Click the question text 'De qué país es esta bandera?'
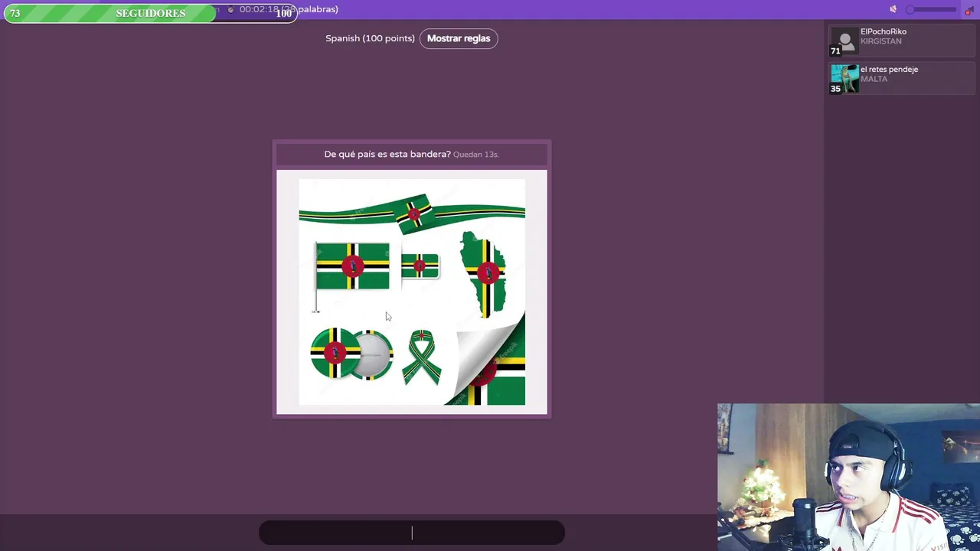This screenshot has height=551, width=980. coord(387,154)
